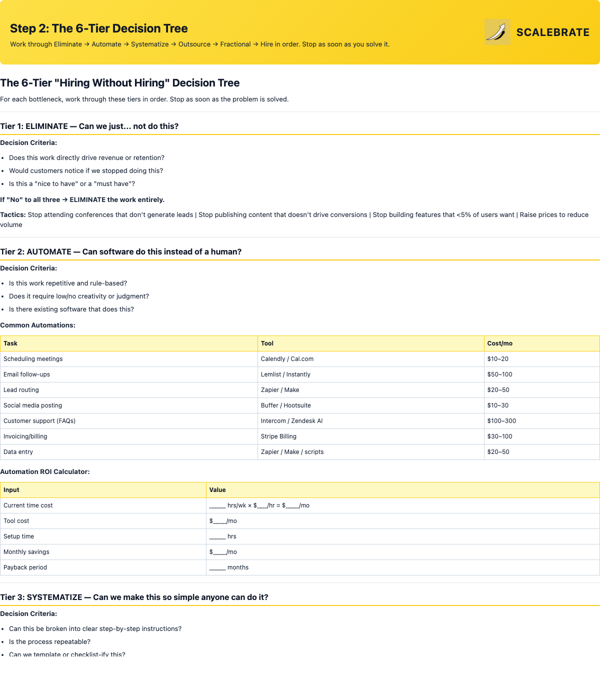Click the 'Email follow-ups' task cell

coord(129,374)
